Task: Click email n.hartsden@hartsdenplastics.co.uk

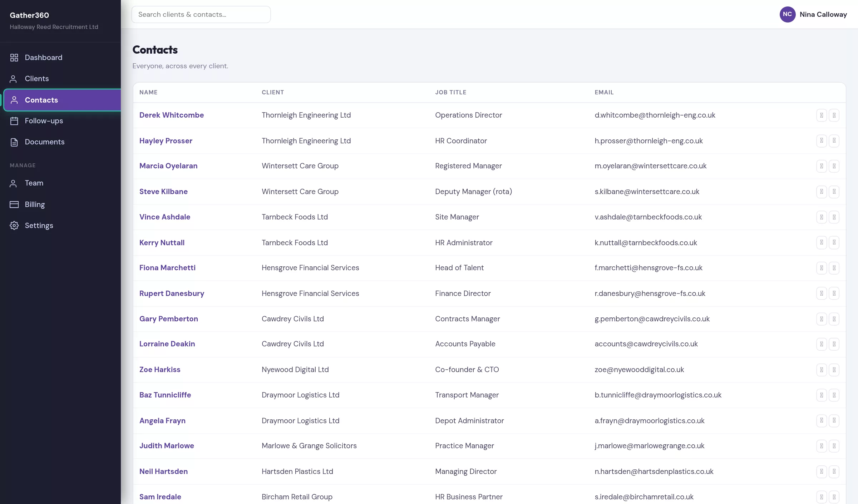Action: 654,471
